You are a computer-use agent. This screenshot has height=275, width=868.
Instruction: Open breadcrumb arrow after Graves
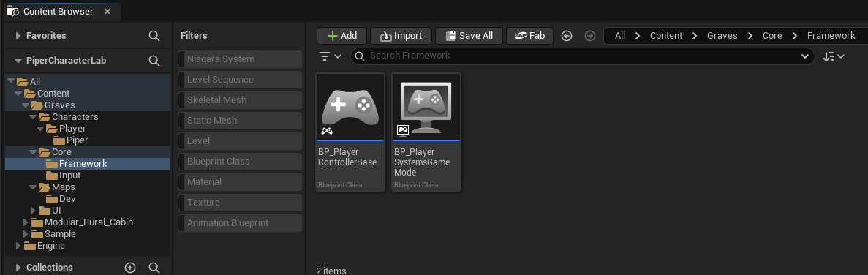click(750, 36)
